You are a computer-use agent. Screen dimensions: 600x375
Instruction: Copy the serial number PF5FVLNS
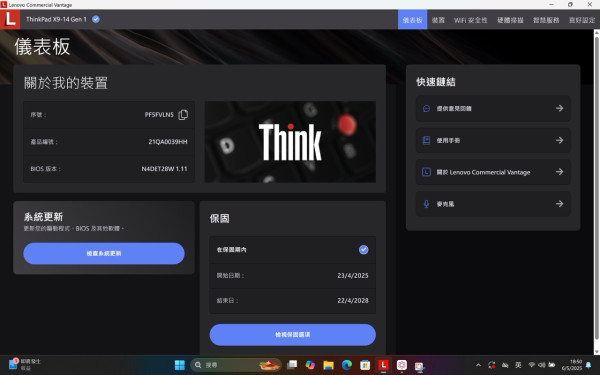click(183, 114)
